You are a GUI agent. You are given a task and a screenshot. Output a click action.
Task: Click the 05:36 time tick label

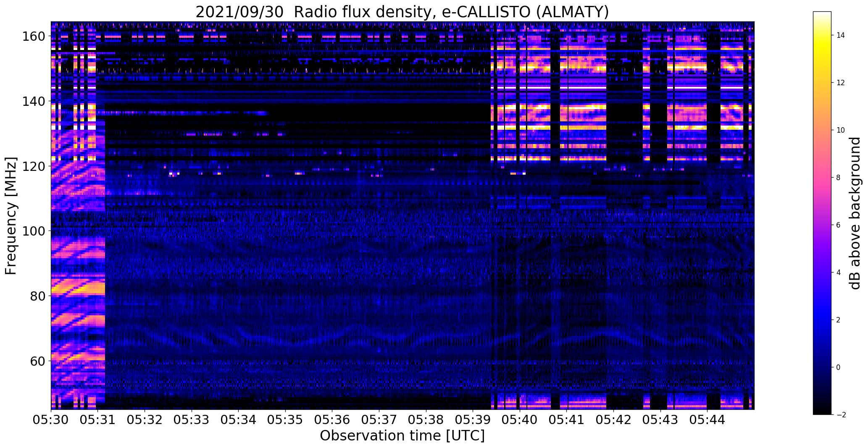point(332,420)
